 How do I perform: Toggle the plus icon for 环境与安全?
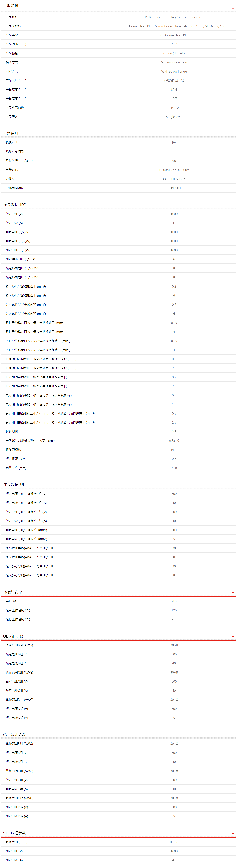[233, 592]
